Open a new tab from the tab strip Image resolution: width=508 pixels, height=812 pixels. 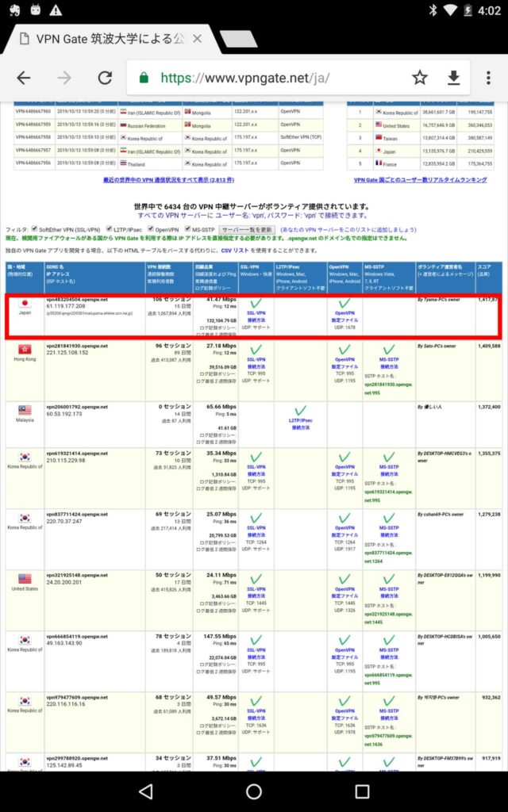(x=237, y=38)
